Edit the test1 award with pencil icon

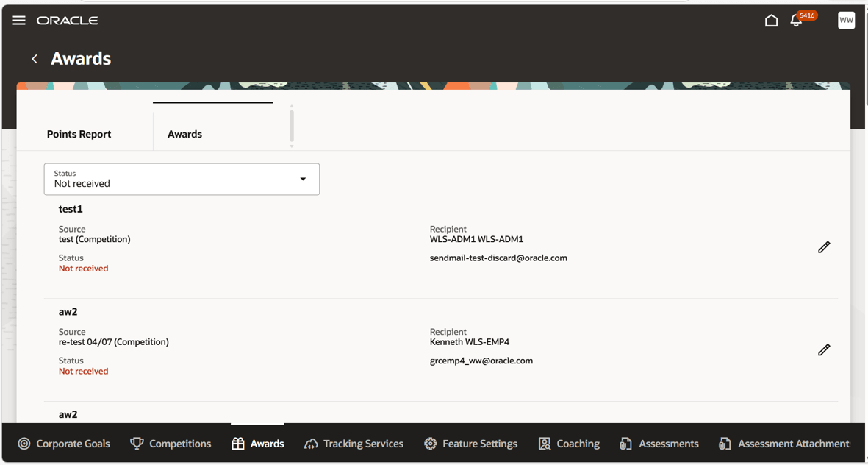click(x=824, y=247)
